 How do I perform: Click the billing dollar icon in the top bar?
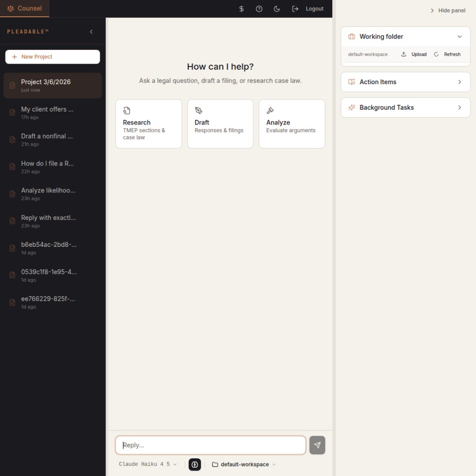point(241,8)
